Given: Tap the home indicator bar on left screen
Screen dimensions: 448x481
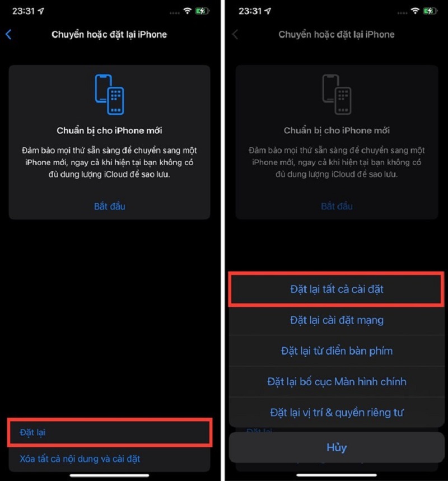Looking at the screenshot, I should tap(110, 475).
